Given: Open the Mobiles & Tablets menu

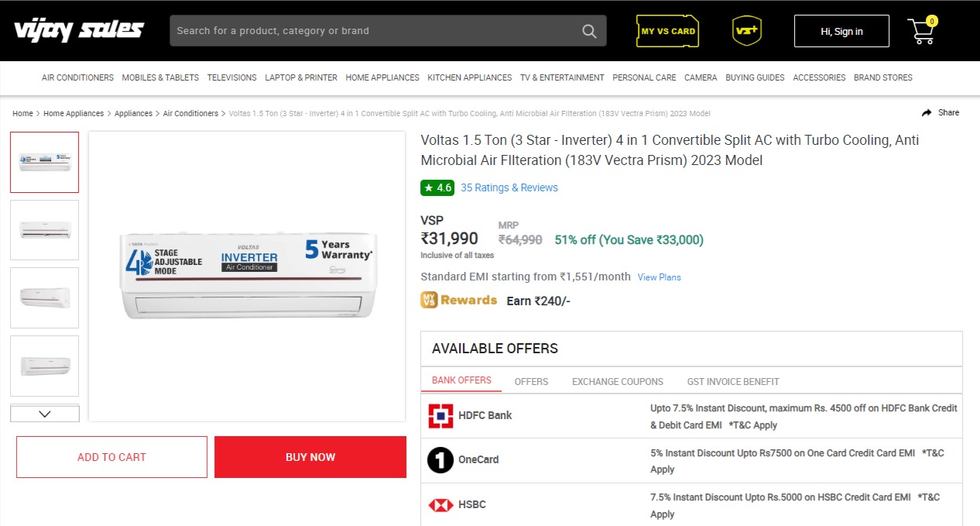Looking at the screenshot, I should [160, 77].
